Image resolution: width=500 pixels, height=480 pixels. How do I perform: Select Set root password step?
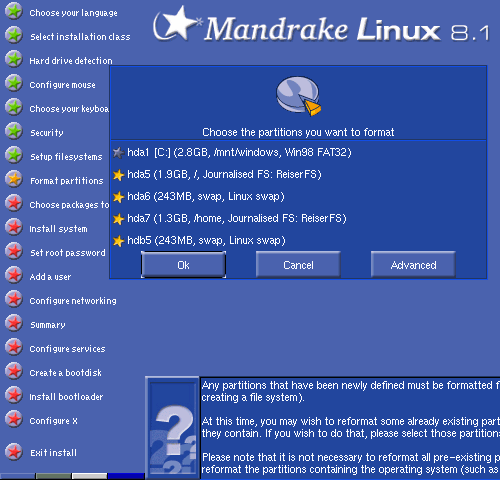(68, 253)
